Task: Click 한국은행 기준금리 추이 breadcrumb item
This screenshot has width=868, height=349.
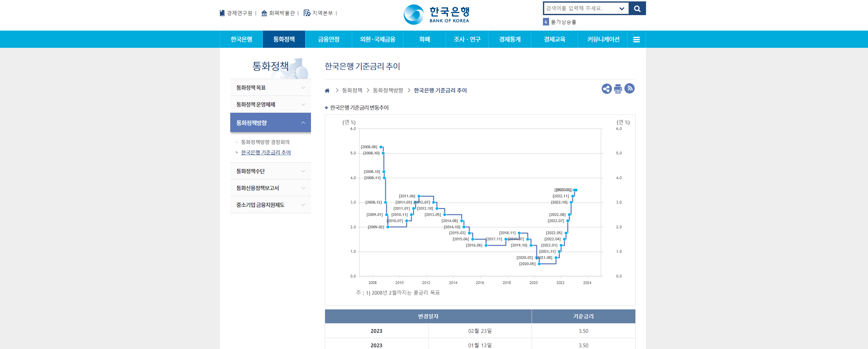Action: pos(440,90)
